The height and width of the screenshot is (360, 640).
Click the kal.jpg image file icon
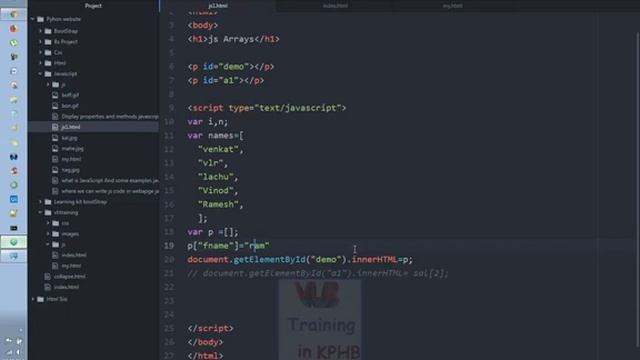55,138
